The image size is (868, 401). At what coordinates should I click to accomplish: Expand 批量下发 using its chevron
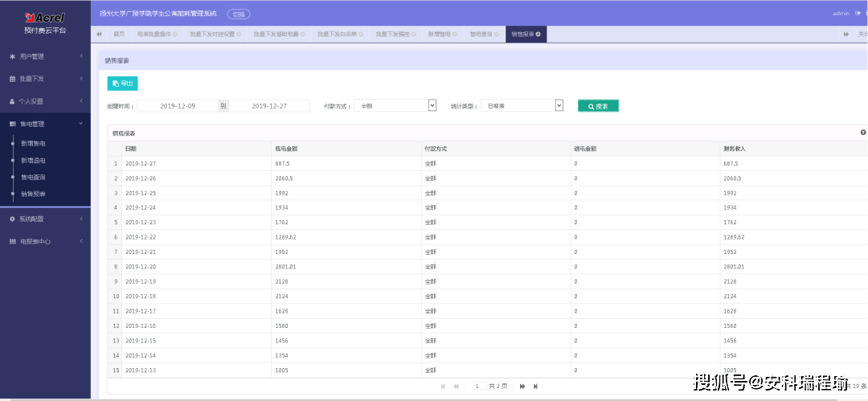pos(81,80)
